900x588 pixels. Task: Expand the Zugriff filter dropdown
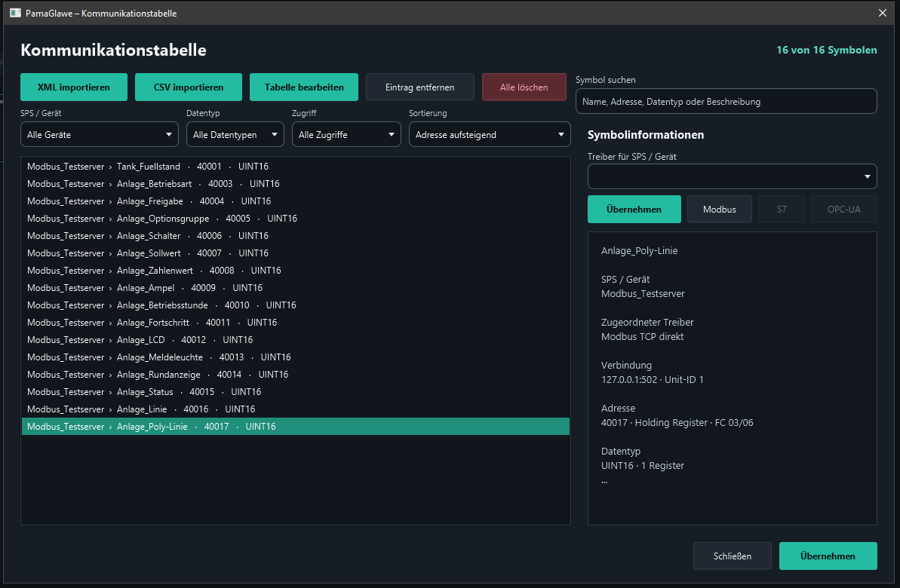(x=346, y=135)
